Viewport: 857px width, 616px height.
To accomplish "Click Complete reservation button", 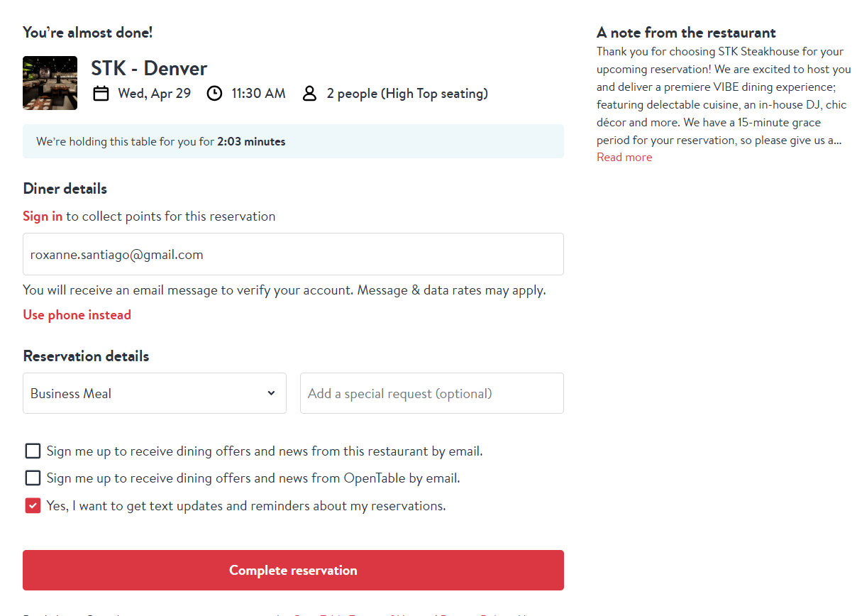I will click(293, 570).
